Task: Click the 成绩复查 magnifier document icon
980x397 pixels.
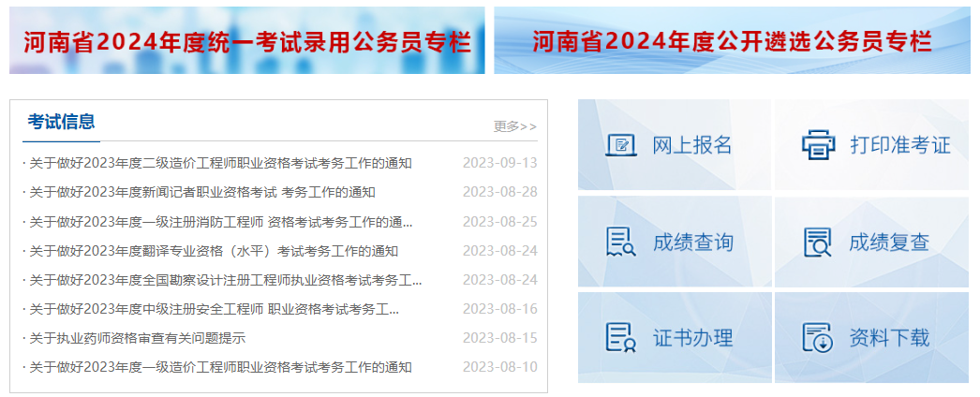Action: pos(817,243)
